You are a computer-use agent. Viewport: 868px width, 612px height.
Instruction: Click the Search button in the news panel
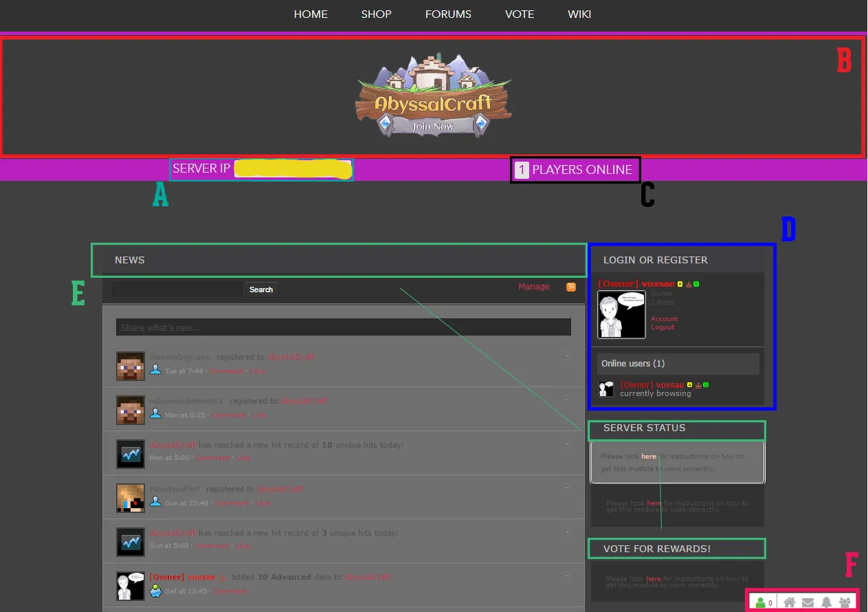click(x=261, y=289)
